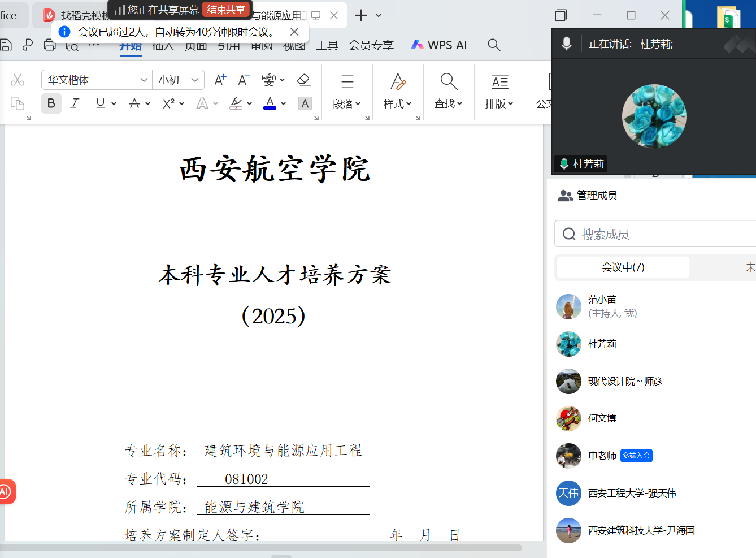756x558 pixels.
Task: Open WPS AI assistant
Action: pyautogui.click(x=440, y=45)
